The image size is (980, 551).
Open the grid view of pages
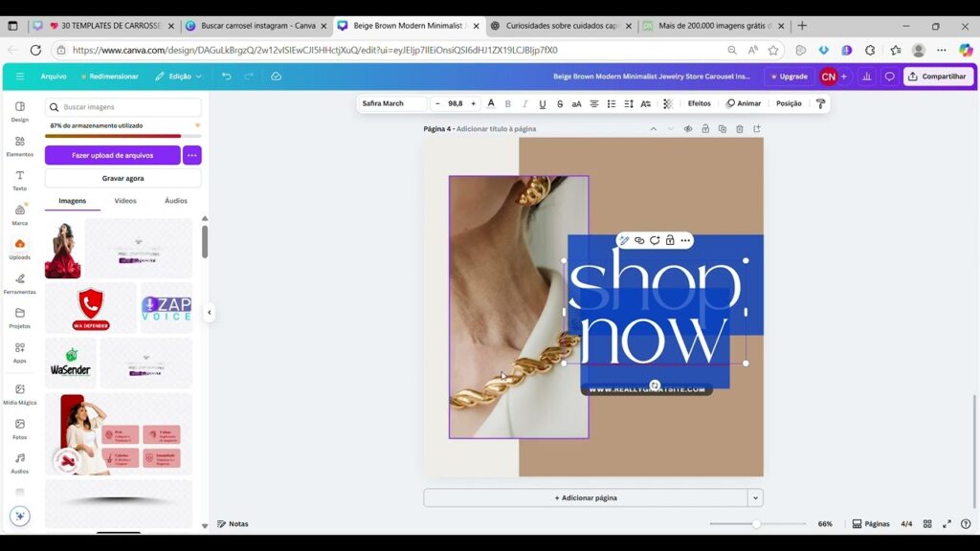[x=929, y=524]
